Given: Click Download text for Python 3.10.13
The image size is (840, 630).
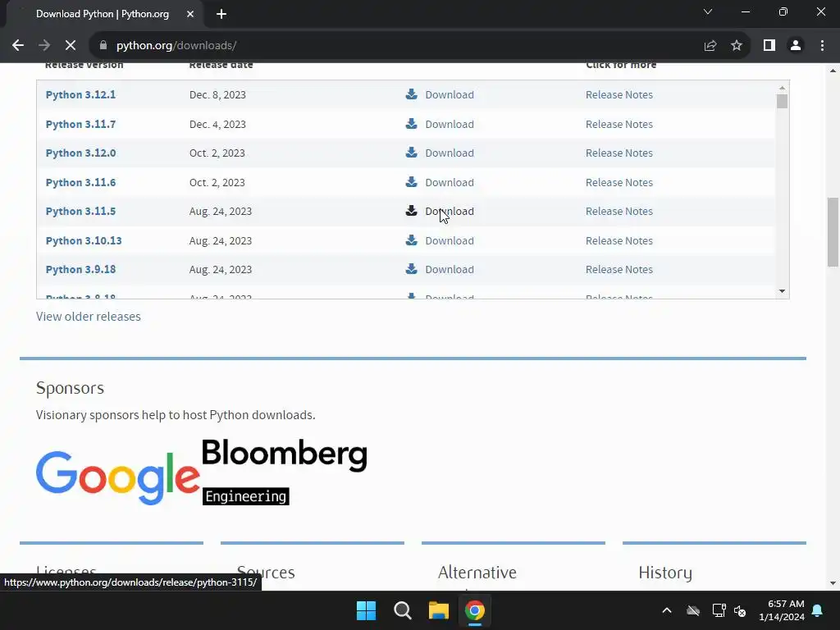Looking at the screenshot, I should pos(450,241).
